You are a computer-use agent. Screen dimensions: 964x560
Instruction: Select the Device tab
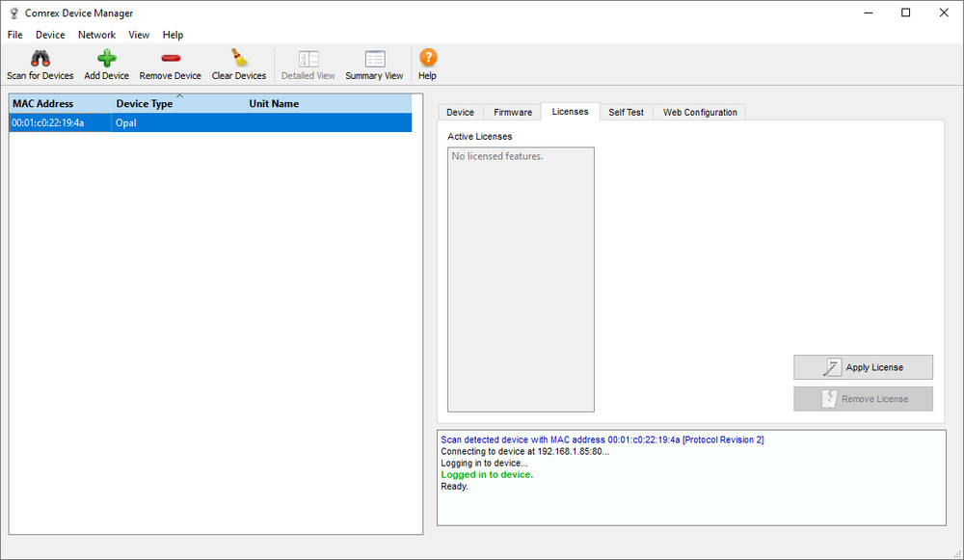tap(460, 113)
